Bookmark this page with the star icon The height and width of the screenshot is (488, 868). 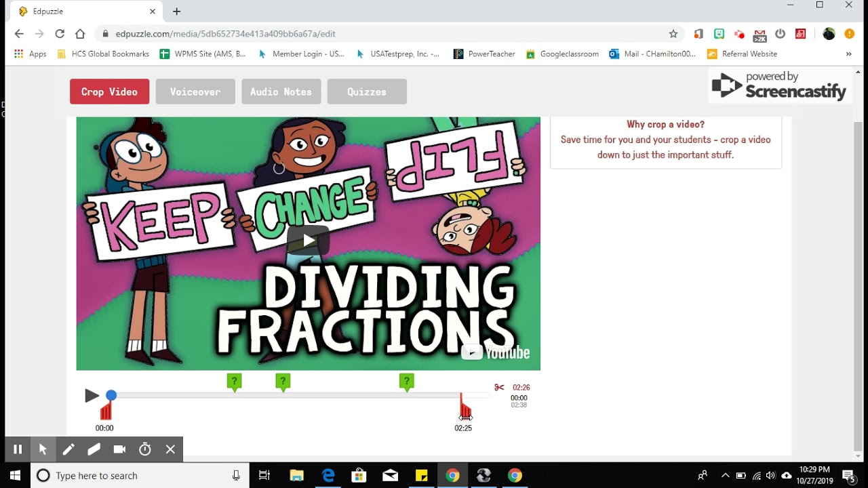click(x=673, y=34)
